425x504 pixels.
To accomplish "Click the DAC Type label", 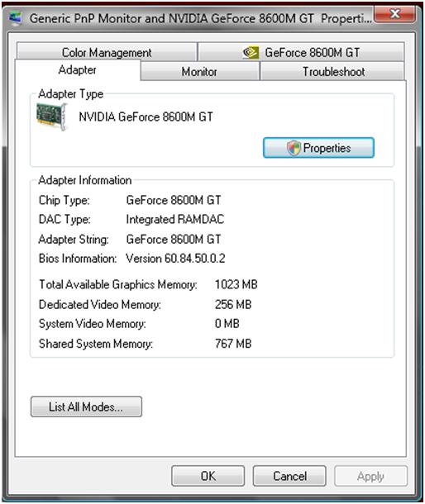I will tap(64, 220).
